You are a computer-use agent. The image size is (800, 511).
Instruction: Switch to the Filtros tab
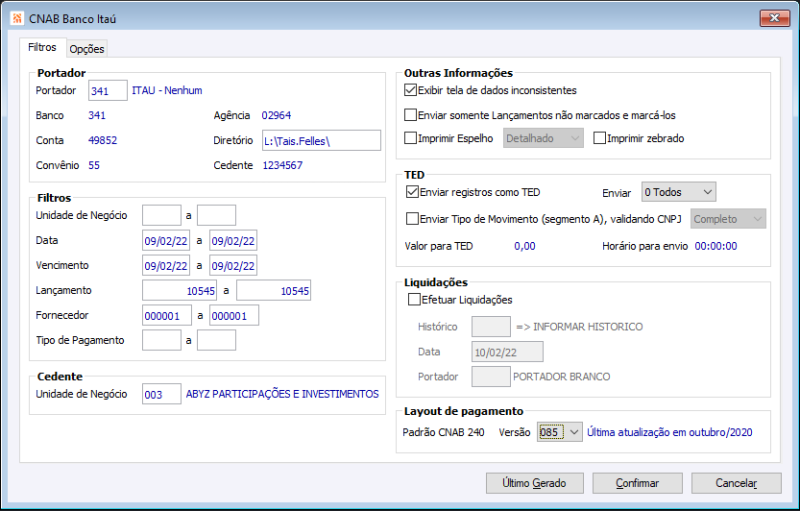tap(42, 47)
